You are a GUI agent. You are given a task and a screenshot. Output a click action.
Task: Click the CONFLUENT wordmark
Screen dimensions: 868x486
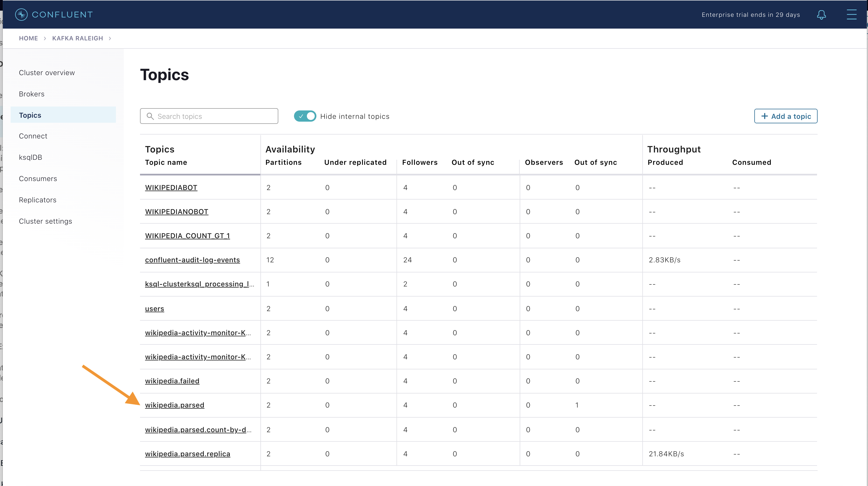(62, 15)
